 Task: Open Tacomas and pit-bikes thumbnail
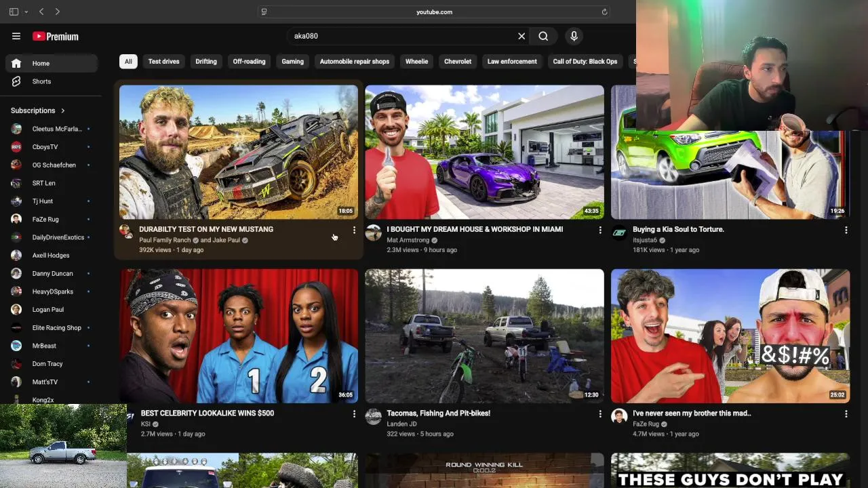484,336
